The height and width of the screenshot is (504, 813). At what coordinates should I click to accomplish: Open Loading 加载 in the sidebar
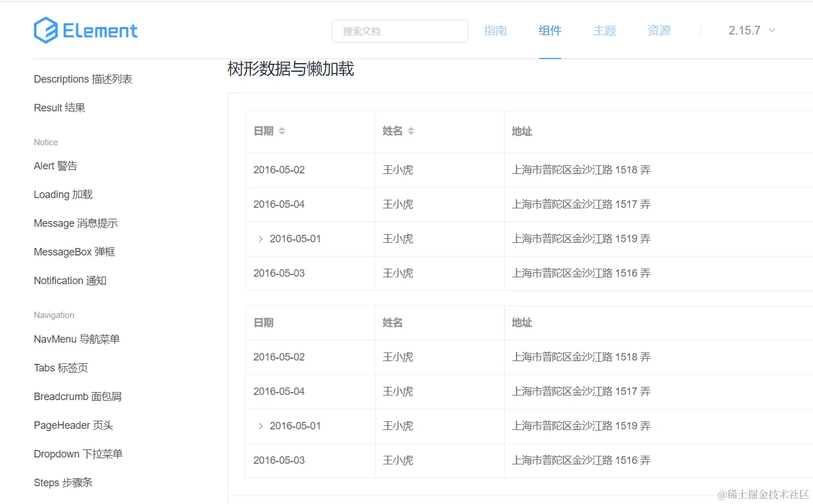pos(63,195)
